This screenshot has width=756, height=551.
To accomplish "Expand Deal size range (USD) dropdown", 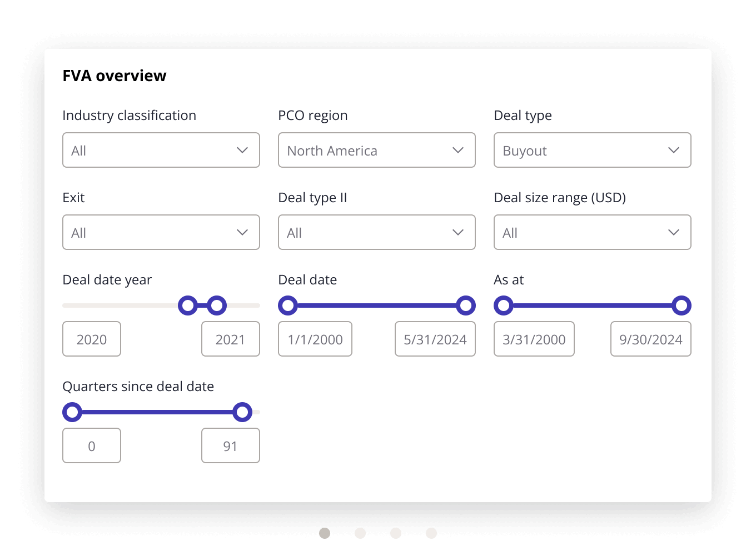I will point(592,232).
